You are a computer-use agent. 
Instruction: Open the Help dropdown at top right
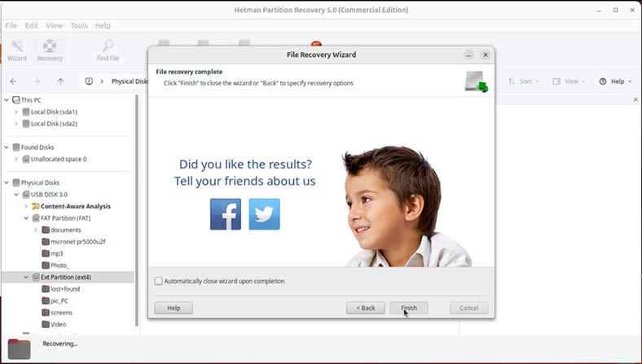(x=615, y=81)
